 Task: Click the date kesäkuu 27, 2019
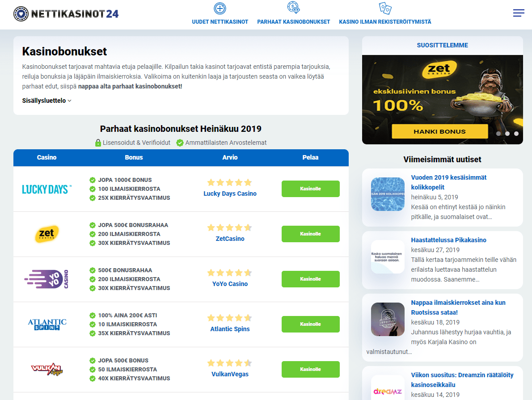[x=435, y=250]
